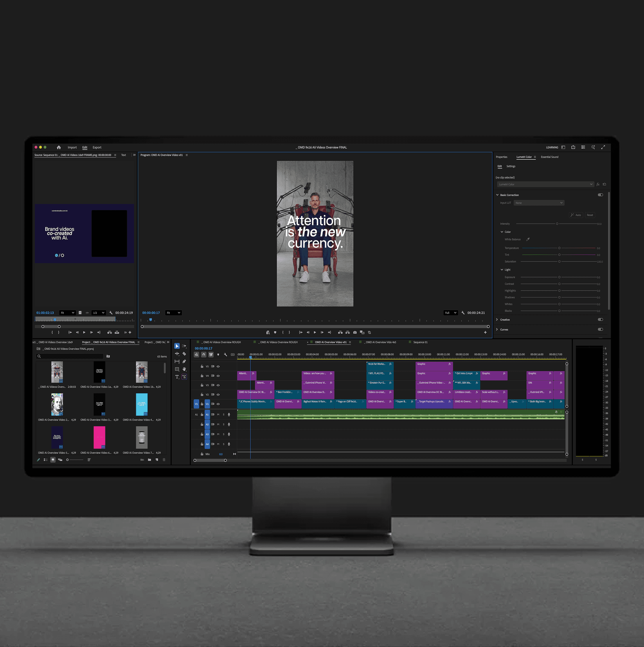Select OMD Ai Overview Video 6 thumbnail
Screen dimensions: 644x647
[x=99, y=437]
